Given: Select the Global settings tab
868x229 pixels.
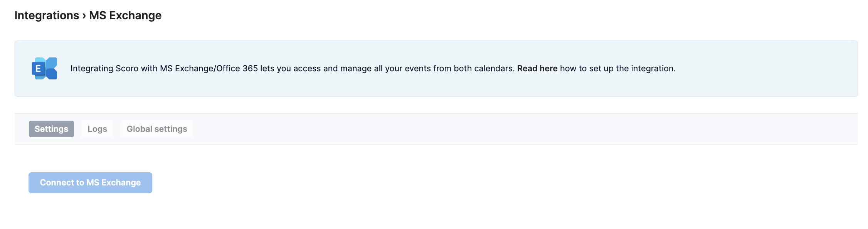Looking at the screenshot, I should pyautogui.click(x=156, y=129).
